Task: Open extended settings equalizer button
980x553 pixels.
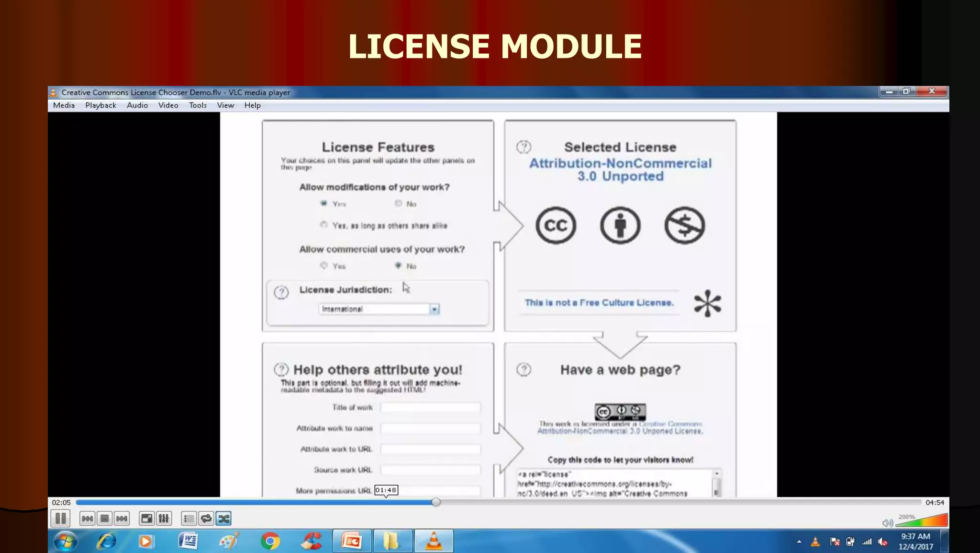Action: pos(164,519)
